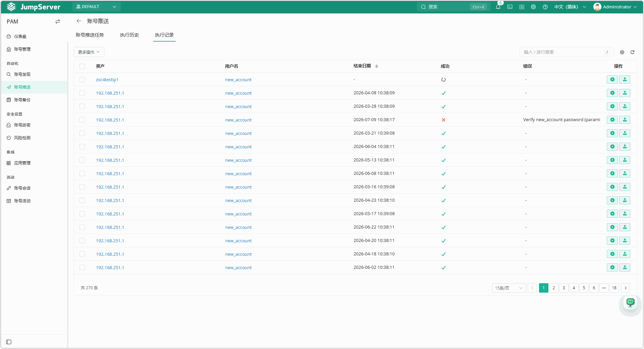The width and height of the screenshot is (644, 349).
Task: Open the DEFAULT organization dropdown
Action: coord(96,7)
